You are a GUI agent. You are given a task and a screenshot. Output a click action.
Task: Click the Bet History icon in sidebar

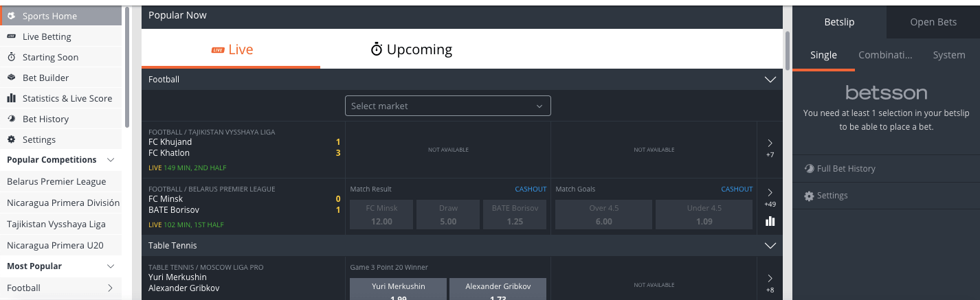coord(11,119)
